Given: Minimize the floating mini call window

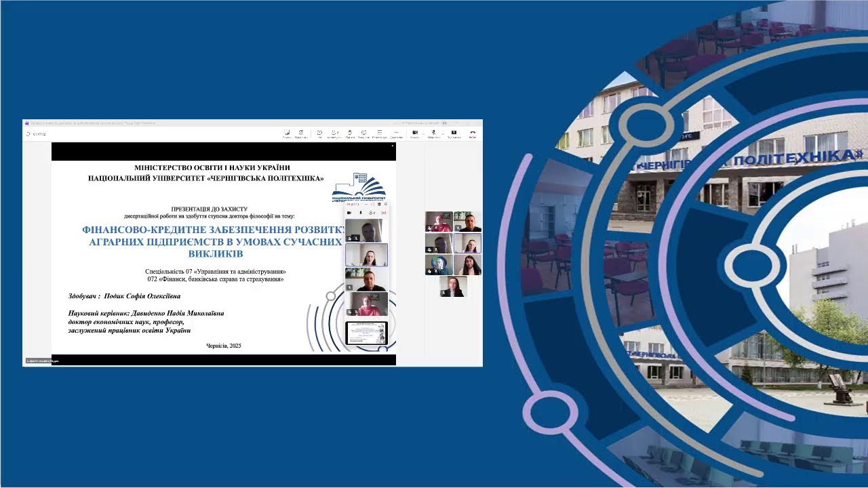Looking at the screenshot, I should coord(366,204).
